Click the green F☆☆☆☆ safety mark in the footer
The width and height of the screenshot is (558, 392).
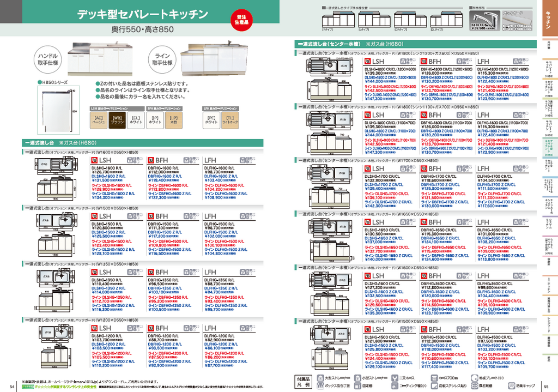28,387
